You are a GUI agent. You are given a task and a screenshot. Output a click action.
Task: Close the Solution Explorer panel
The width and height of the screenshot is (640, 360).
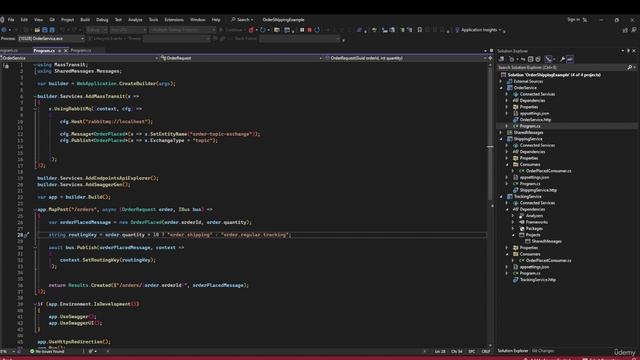click(x=634, y=51)
